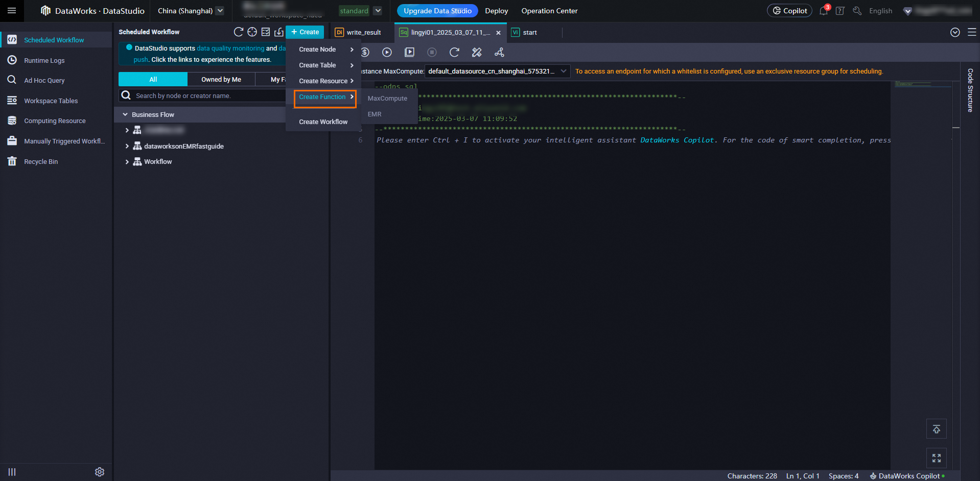
Task: Click the Upgrade Data Studio button
Action: click(437, 11)
